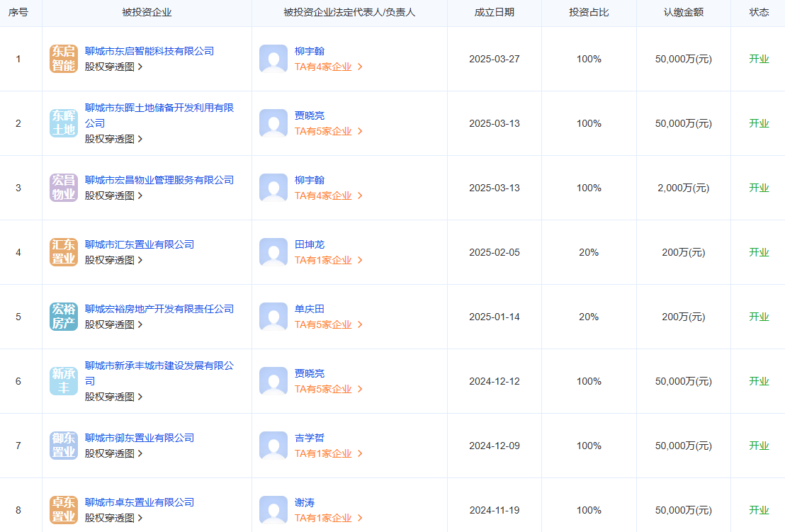Image resolution: width=785 pixels, height=532 pixels.
Task: Open 聊城宏裕房地产开发有限责任公司 company link
Action: click(x=159, y=309)
